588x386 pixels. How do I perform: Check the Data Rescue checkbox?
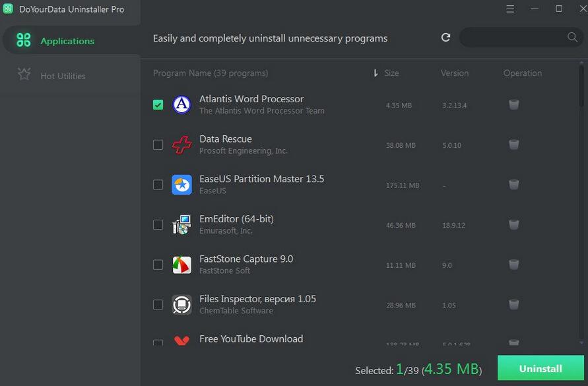(x=158, y=145)
